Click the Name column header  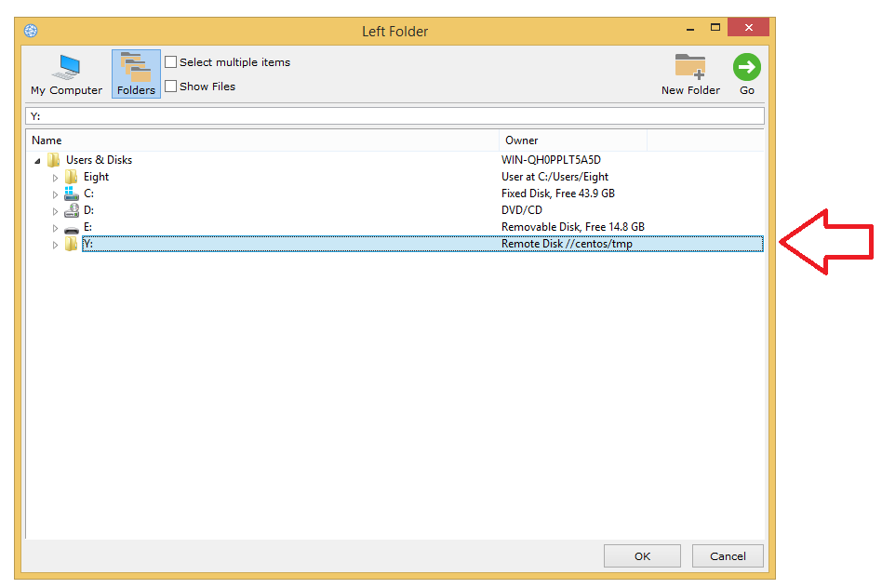[x=261, y=140]
